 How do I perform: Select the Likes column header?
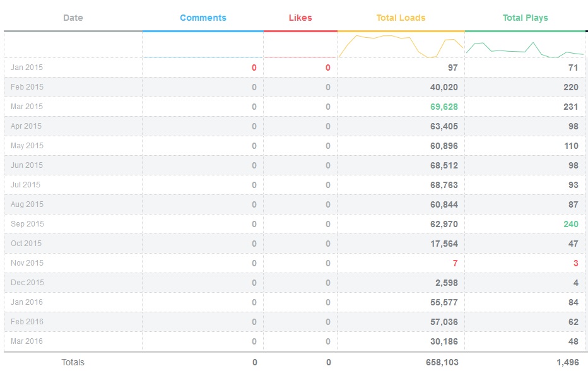tap(300, 18)
